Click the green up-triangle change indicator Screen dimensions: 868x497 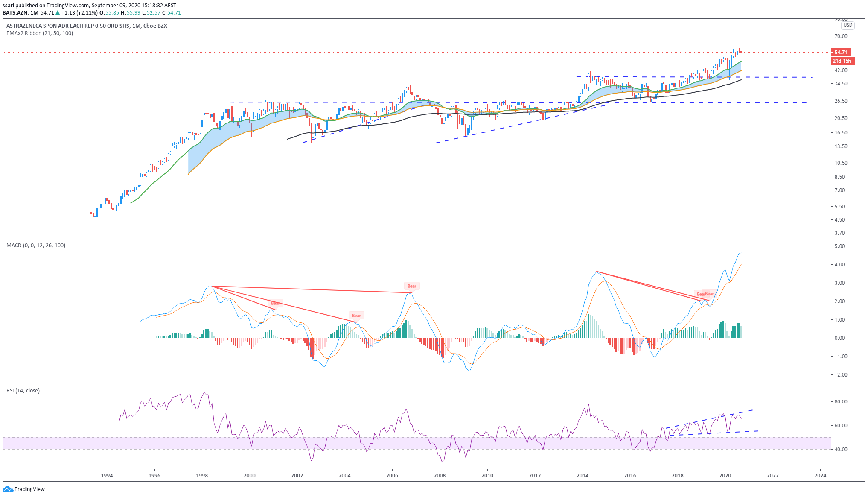point(58,13)
